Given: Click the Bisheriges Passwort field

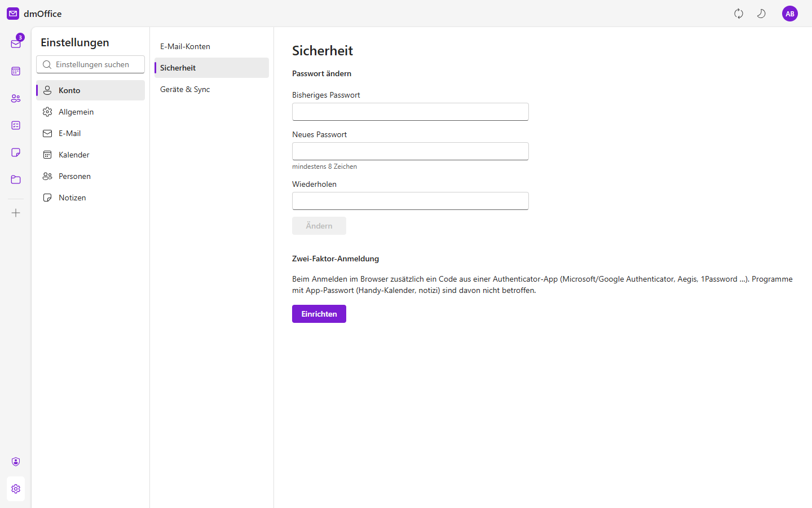Looking at the screenshot, I should tap(411, 112).
